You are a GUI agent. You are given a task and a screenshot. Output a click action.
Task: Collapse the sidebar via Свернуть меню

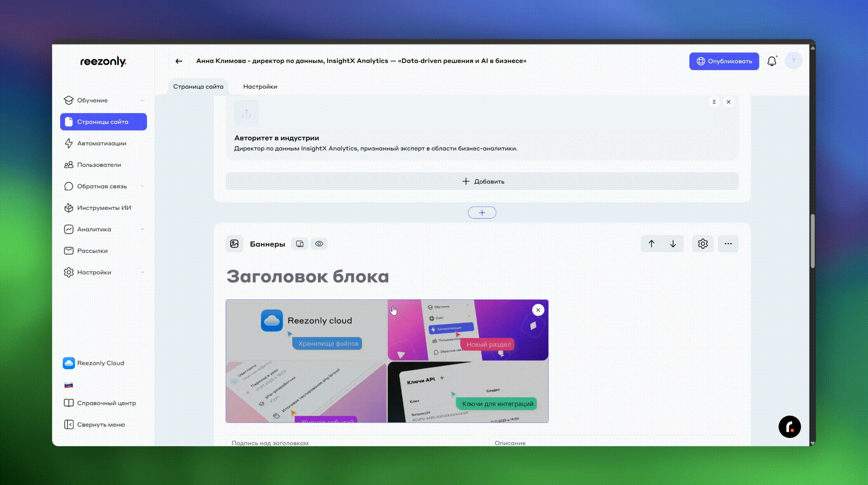pos(100,424)
